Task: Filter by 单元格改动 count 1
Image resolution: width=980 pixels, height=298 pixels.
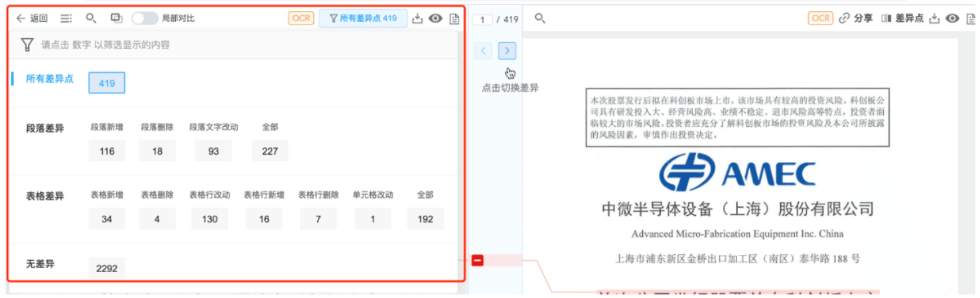Action: pos(372,218)
